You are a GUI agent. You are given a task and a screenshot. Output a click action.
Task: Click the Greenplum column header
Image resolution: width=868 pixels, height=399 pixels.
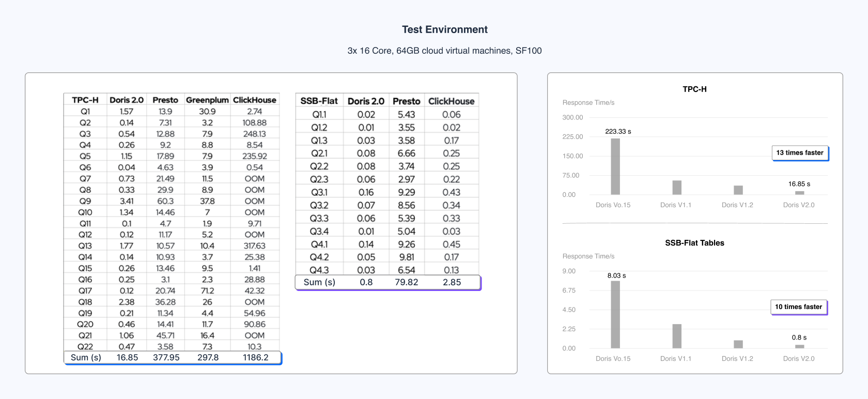(x=207, y=100)
